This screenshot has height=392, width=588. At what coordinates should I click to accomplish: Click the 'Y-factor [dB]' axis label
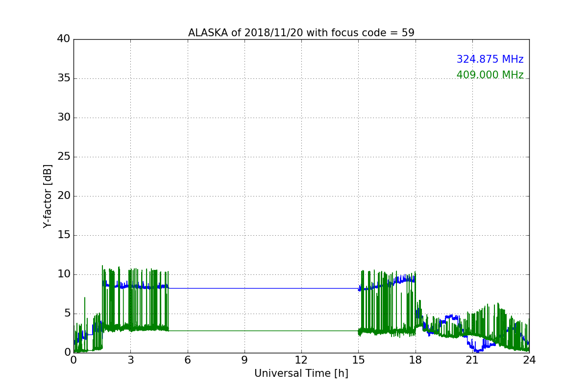tap(48, 196)
